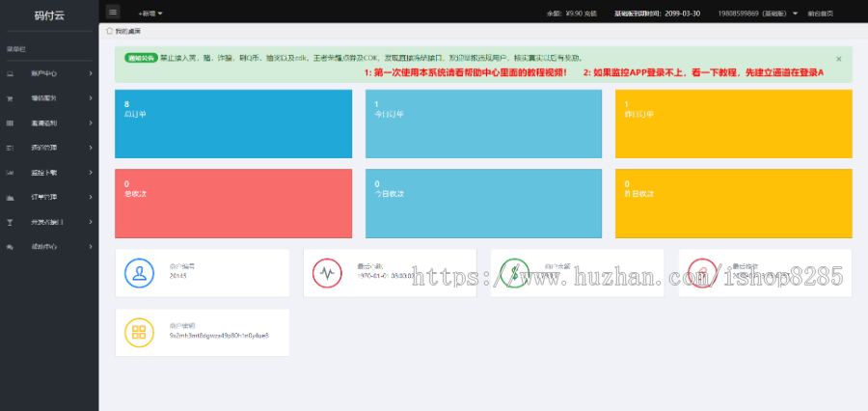Click the blue user avatar circle icon
The image size is (868, 411).
click(139, 273)
